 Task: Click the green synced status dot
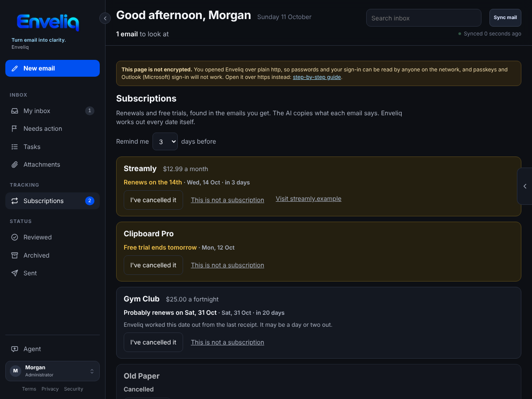(460, 34)
